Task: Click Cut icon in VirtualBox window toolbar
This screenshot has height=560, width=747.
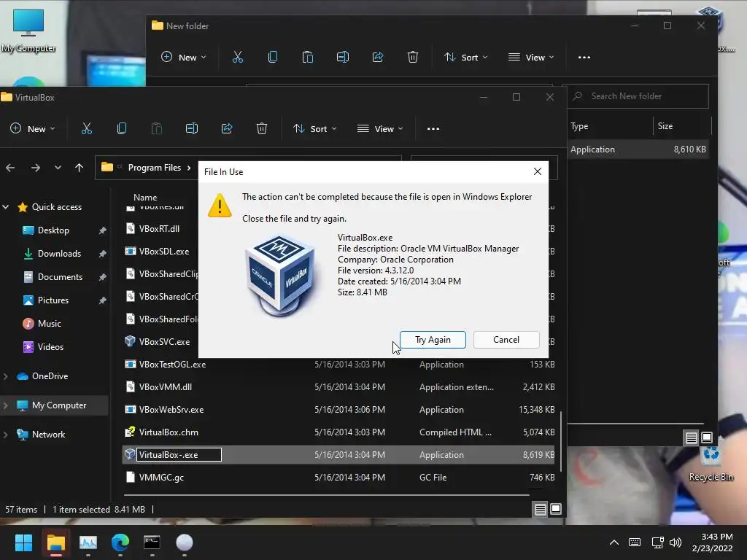Action: (x=87, y=128)
